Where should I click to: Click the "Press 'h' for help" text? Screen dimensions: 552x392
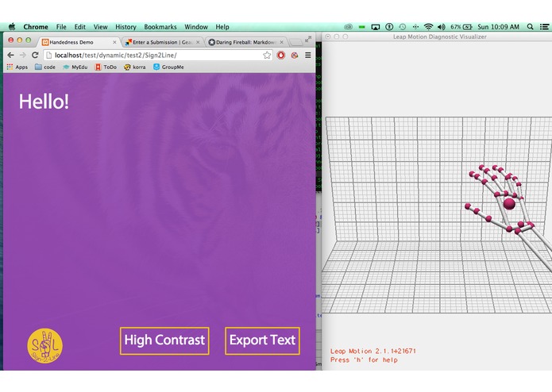pos(364,359)
